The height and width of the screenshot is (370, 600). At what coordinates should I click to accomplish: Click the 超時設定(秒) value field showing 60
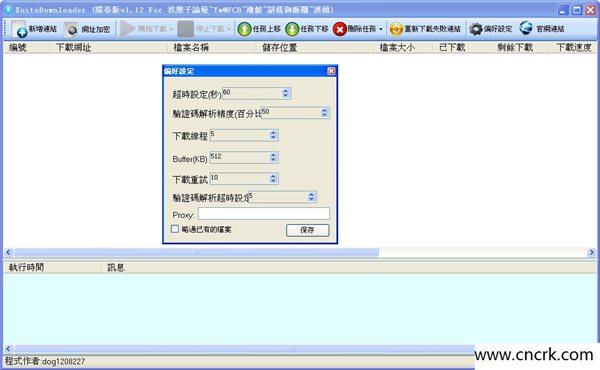pos(252,93)
